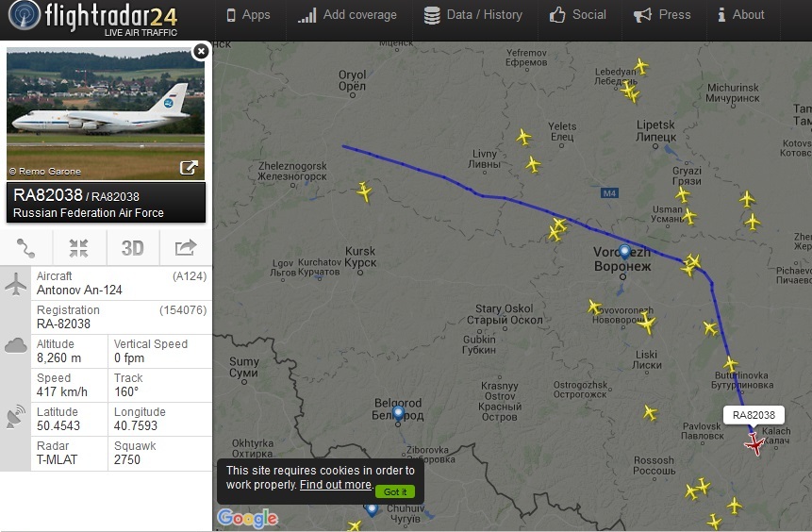Image resolution: width=812 pixels, height=532 pixels.
Task: Open the Social menu
Action: coord(577,15)
